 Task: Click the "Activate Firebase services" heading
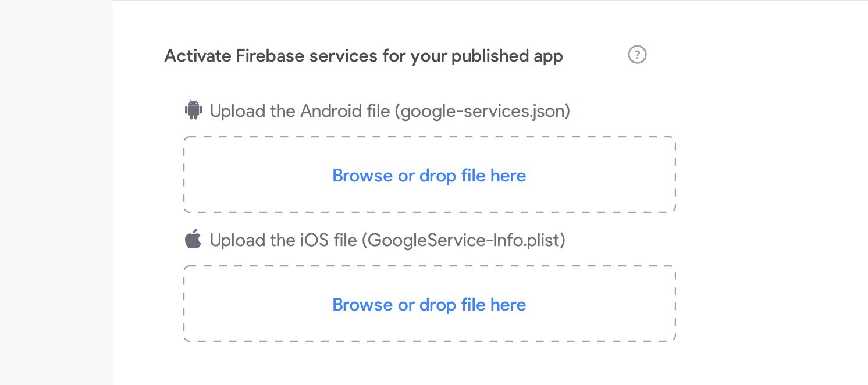364,56
